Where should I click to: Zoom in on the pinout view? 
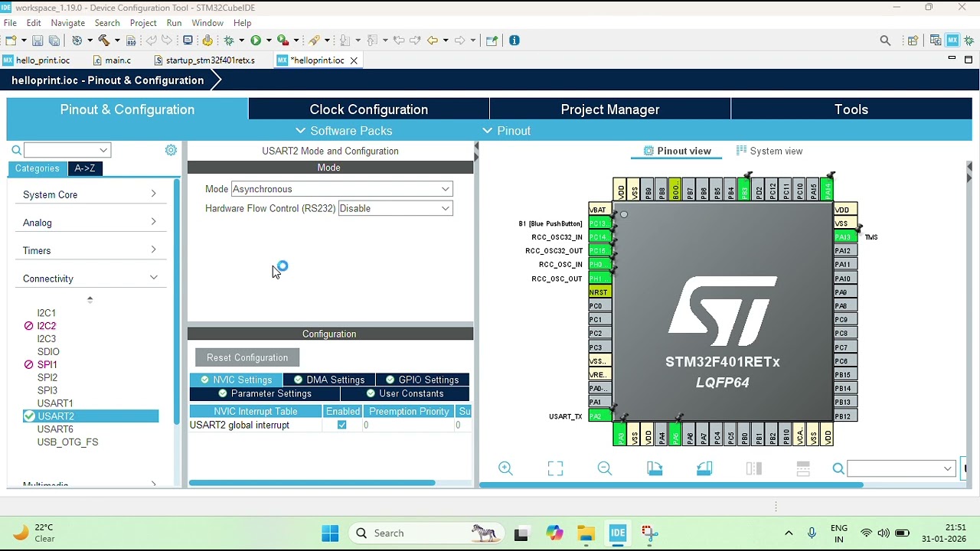tap(505, 468)
